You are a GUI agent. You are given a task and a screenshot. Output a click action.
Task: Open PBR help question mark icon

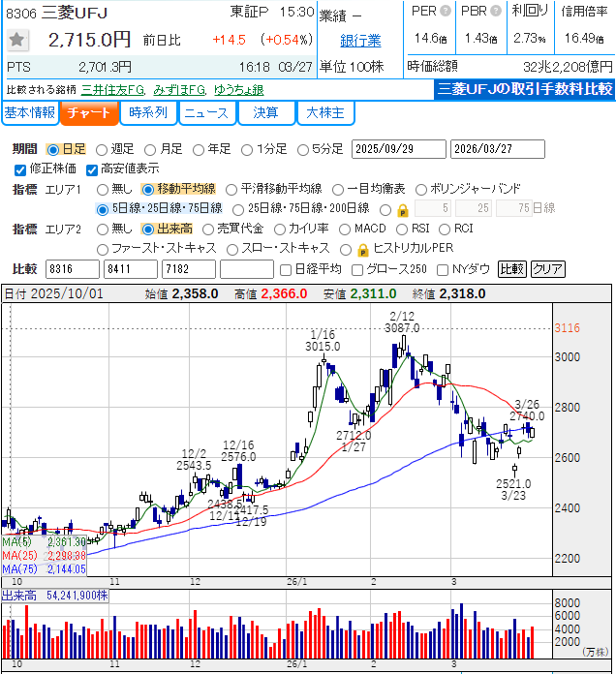pyautogui.click(x=496, y=11)
